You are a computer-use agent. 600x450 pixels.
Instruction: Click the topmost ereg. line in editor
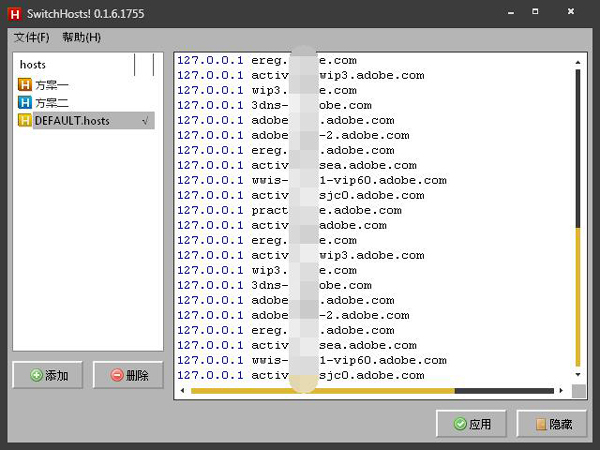(266, 60)
